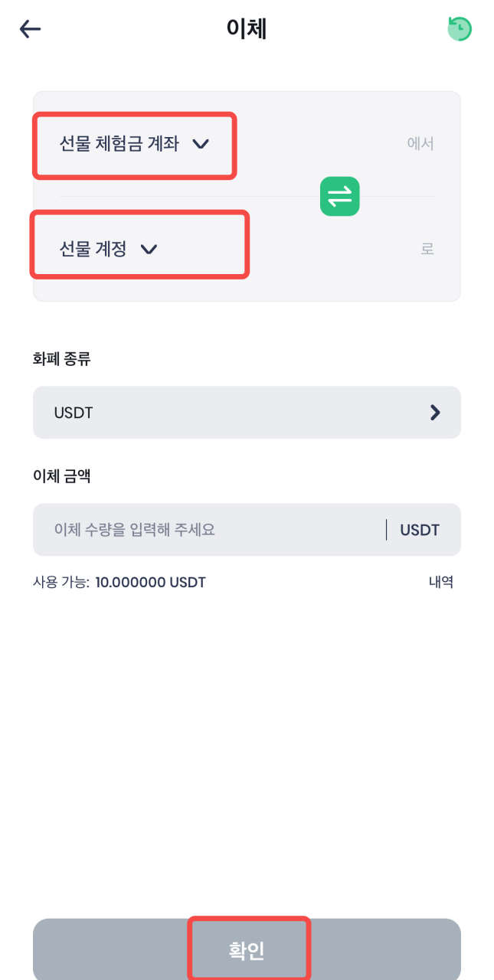Open the 내역 history link
The width and height of the screenshot is (494, 980).
[440, 582]
